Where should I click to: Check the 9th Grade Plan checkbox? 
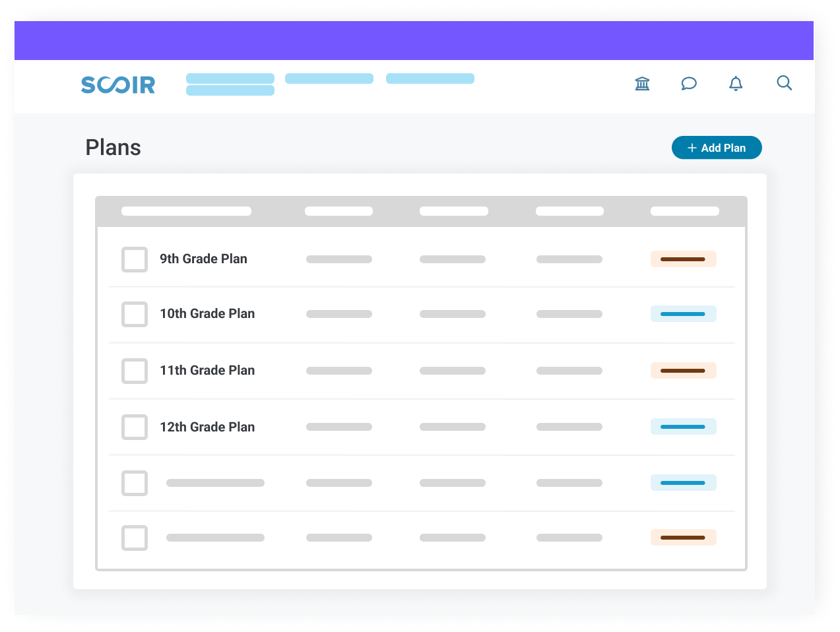click(x=135, y=259)
